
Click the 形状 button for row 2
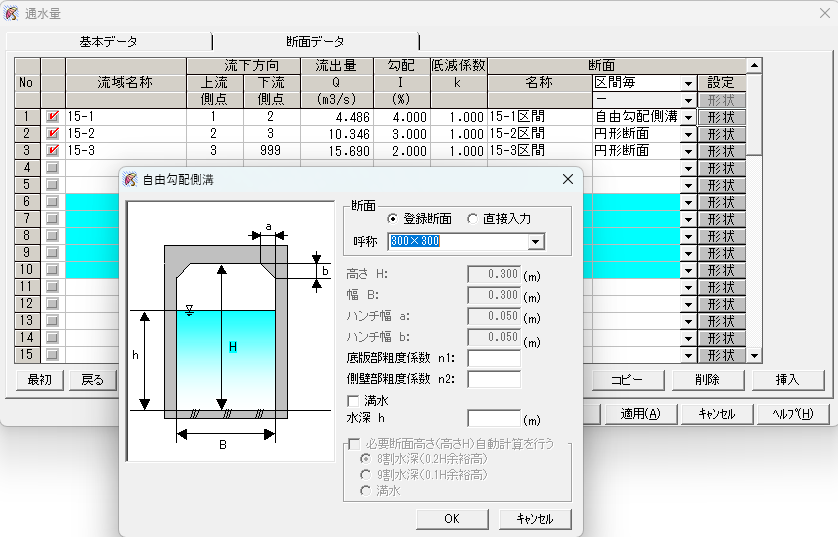(720, 134)
